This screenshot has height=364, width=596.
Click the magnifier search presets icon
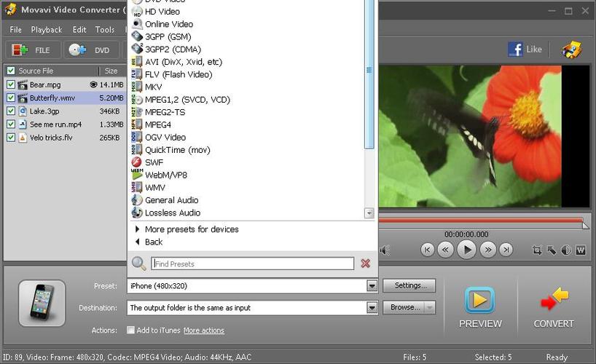click(138, 264)
